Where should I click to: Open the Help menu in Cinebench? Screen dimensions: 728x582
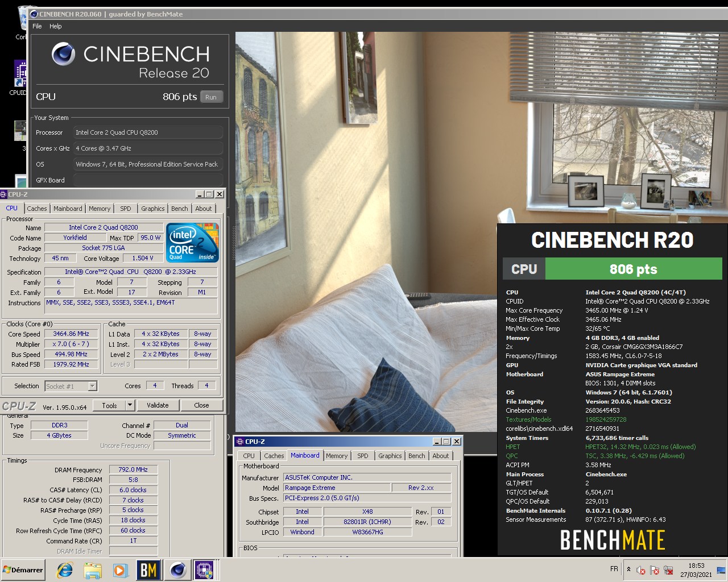pyautogui.click(x=56, y=26)
